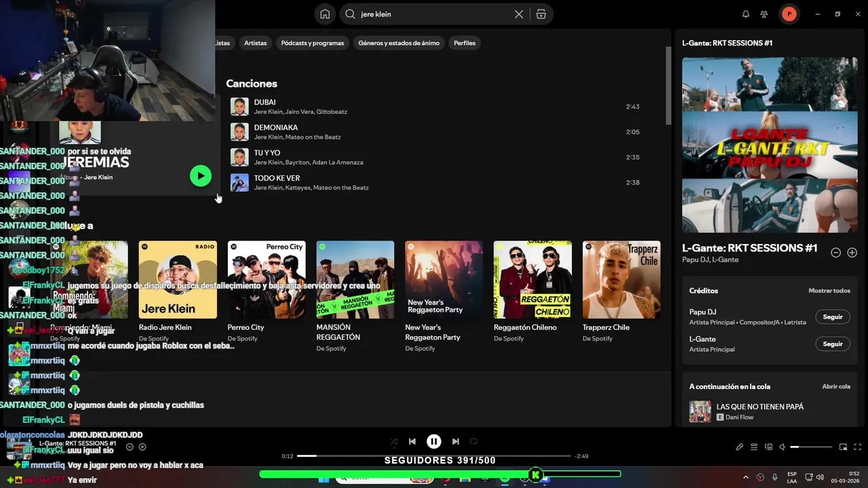Open the Jere Klein link under JEREMIAS
Viewport: 868px width, 488px height.
click(98, 178)
